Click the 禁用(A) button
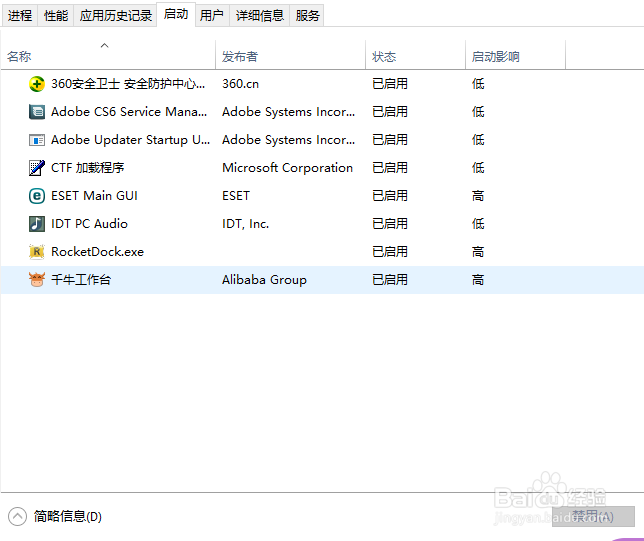 593,516
